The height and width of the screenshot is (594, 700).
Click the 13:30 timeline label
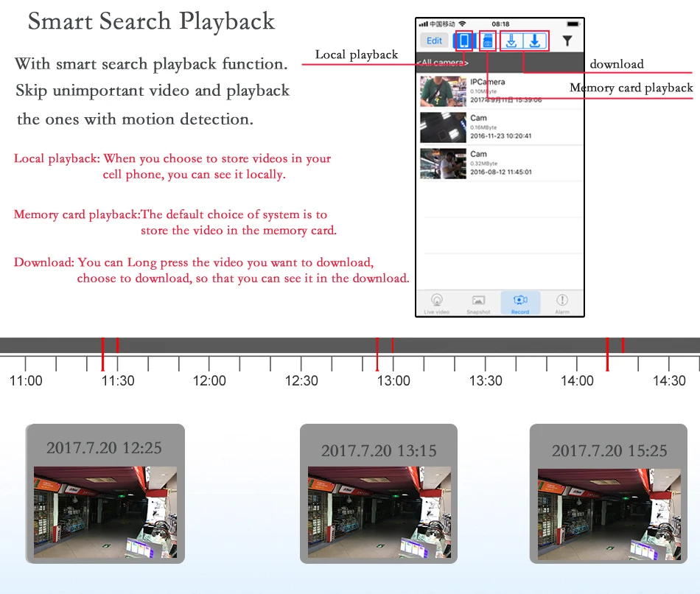click(486, 381)
